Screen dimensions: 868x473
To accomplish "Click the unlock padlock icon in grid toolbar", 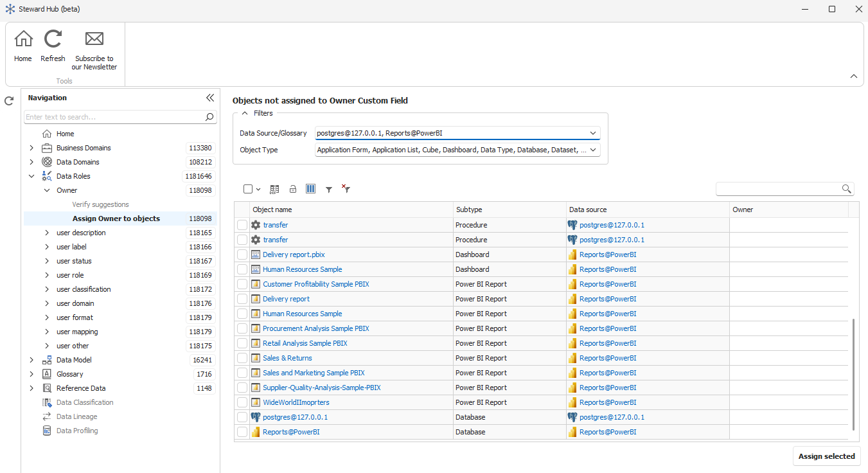I will tap(292, 189).
